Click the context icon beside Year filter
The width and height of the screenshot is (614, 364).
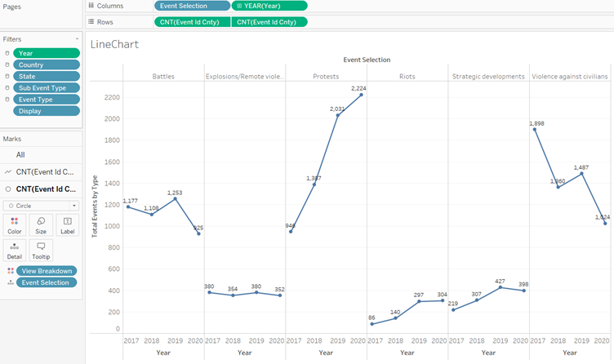pos(7,53)
